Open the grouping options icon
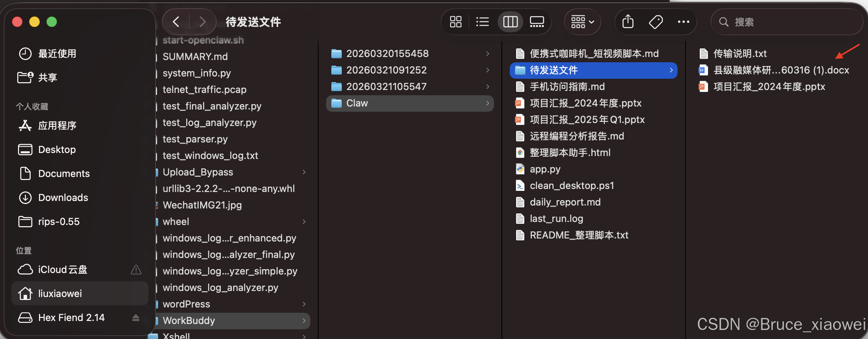 pos(579,22)
